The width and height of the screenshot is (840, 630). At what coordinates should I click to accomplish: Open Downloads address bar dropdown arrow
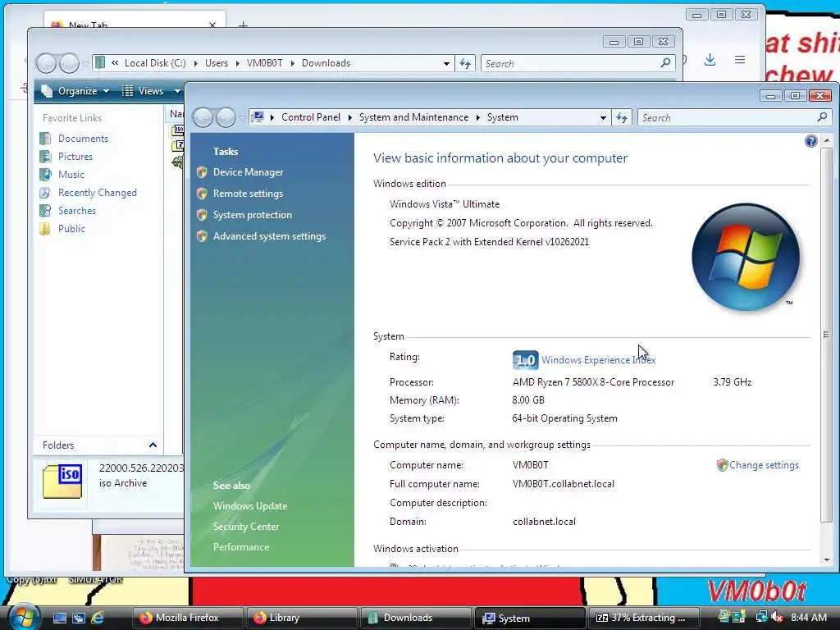(x=446, y=63)
